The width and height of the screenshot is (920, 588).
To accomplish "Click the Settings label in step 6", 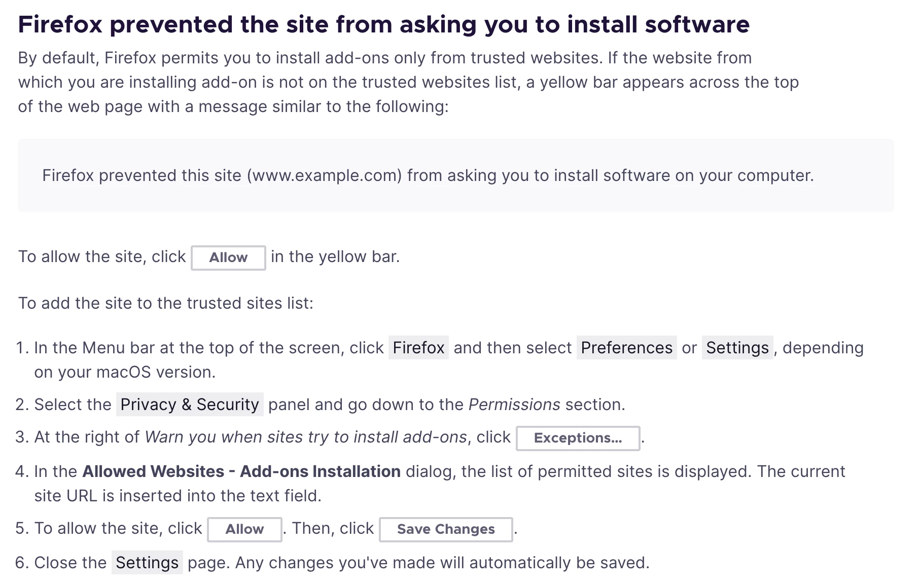I will click(x=147, y=563).
